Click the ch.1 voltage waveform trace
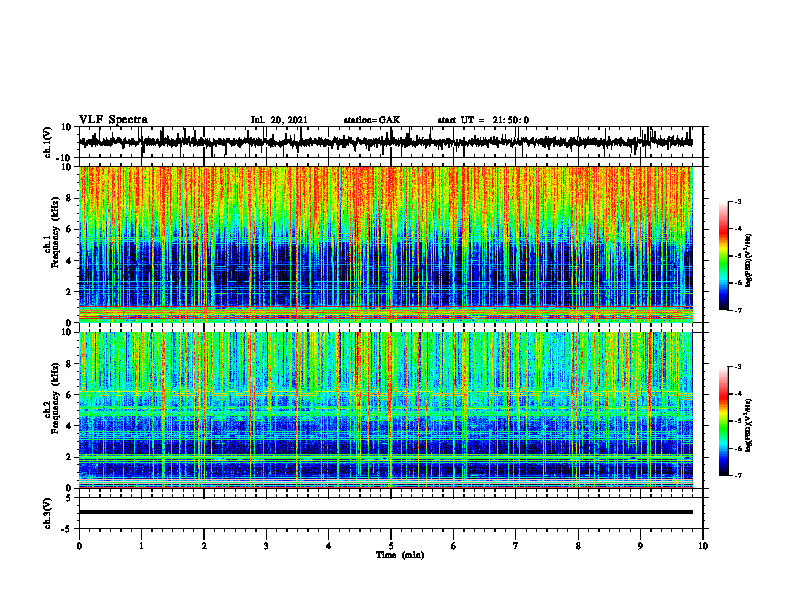Viewport: 792px width, 612px height. tap(385, 142)
